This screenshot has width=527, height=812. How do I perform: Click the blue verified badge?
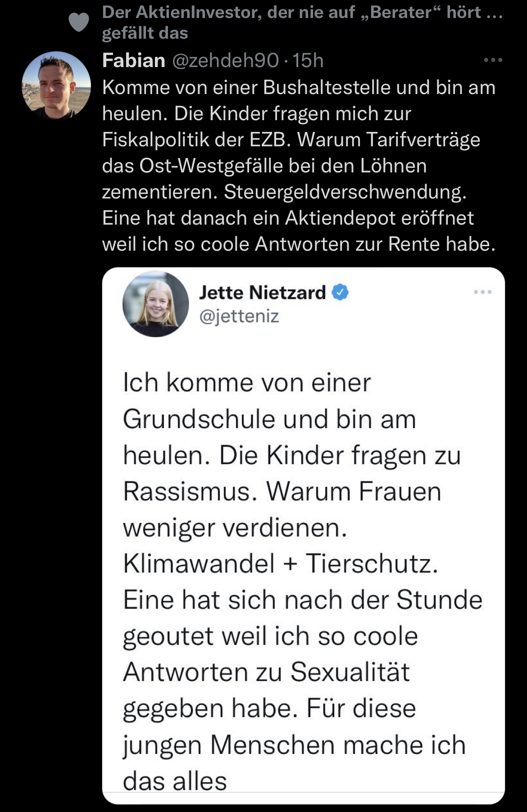coord(340,293)
